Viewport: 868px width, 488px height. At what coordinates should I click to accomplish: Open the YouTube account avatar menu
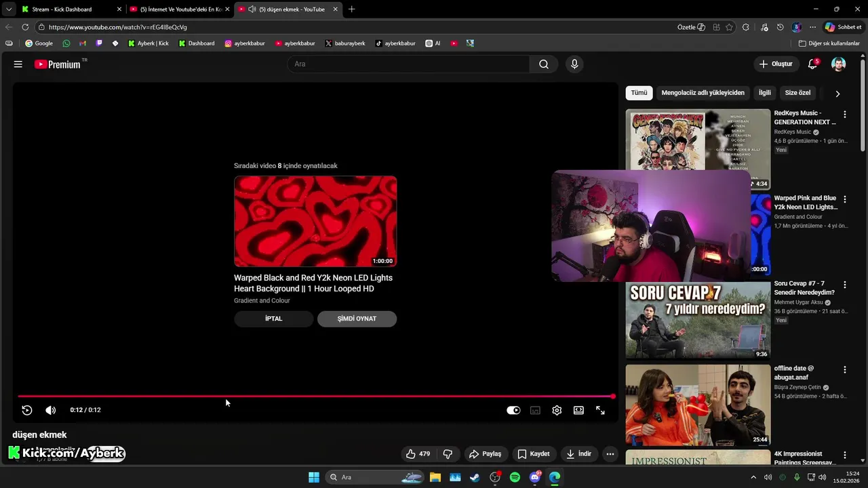click(x=839, y=64)
